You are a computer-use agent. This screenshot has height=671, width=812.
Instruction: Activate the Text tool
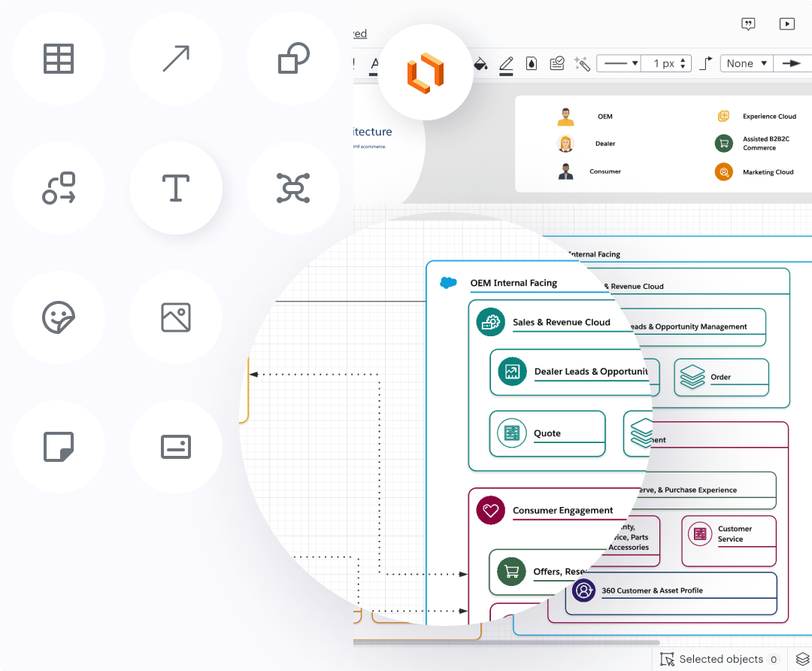click(176, 188)
